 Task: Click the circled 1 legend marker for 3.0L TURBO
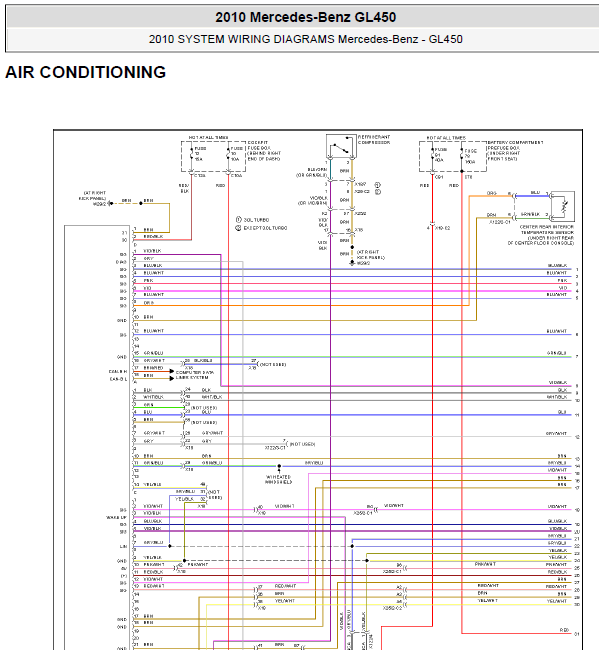coord(238,220)
